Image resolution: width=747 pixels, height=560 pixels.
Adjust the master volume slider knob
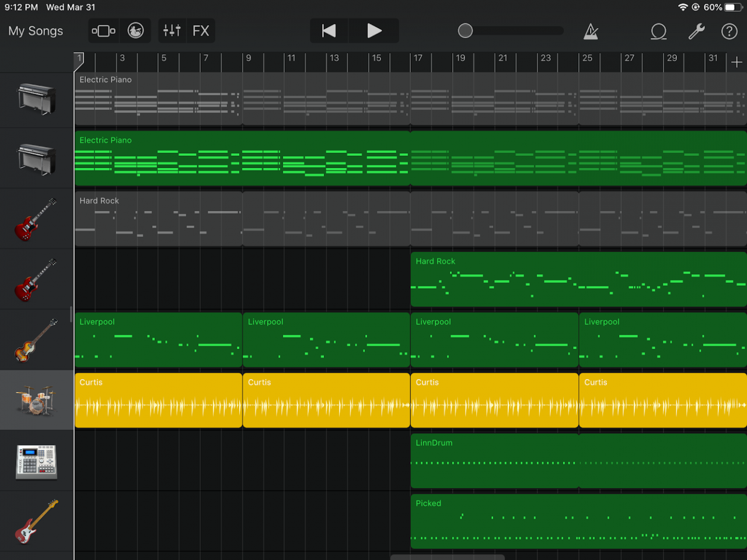465,31
